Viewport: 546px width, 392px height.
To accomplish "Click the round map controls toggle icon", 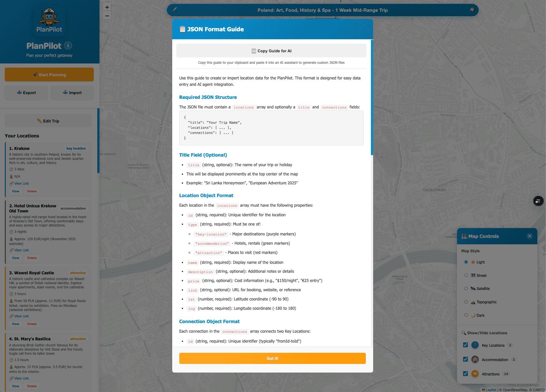I will coord(538,201).
